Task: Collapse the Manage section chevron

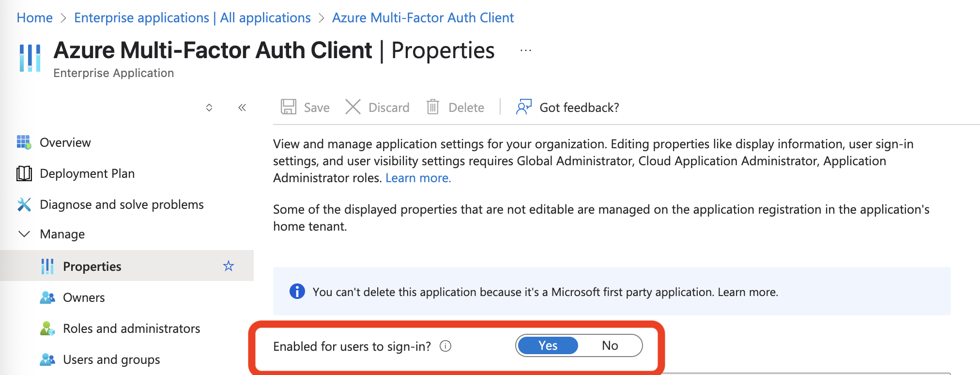Action: 24,234
